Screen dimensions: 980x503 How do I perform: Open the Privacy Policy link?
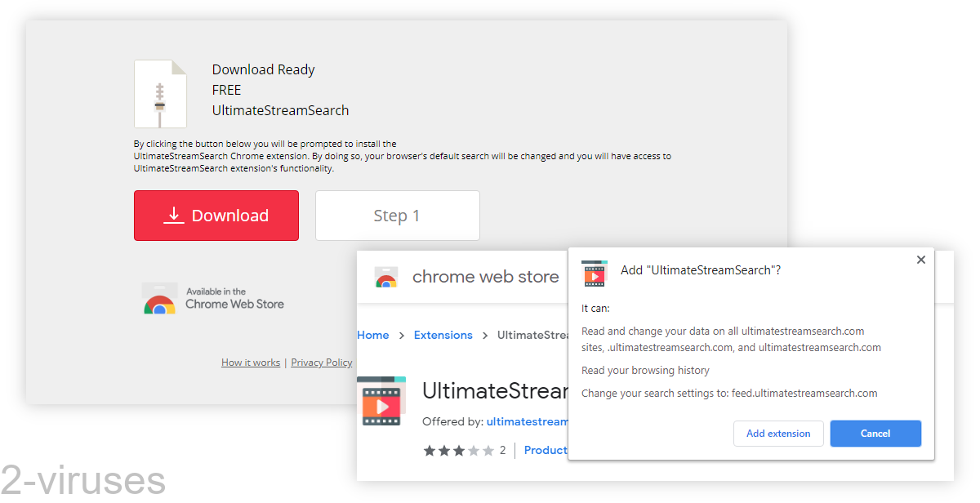point(321,363)
